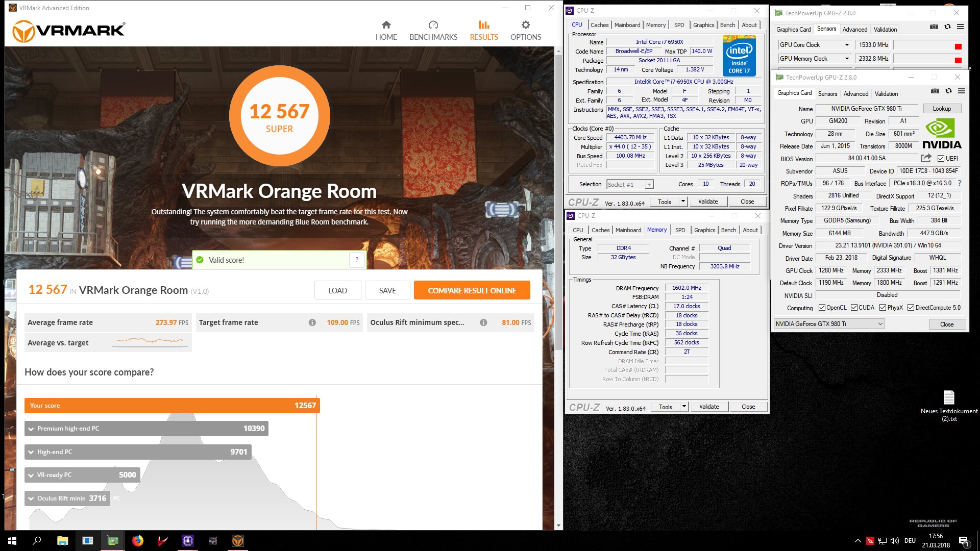Click RESULTS bar chart icon in VRMark
980x551 pixels.
pos(484,25)
